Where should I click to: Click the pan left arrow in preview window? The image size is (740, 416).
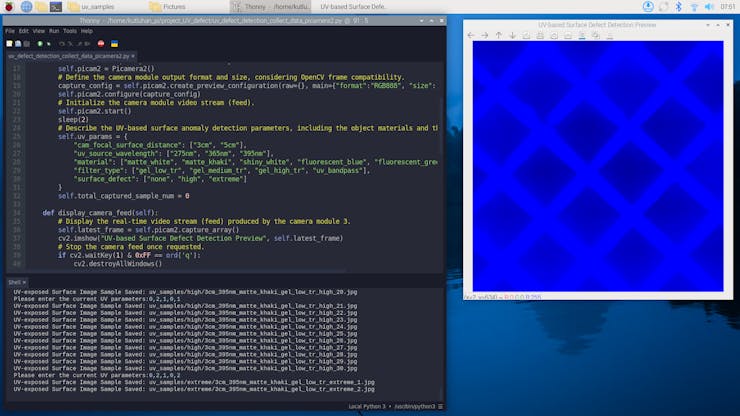[471, 35]
